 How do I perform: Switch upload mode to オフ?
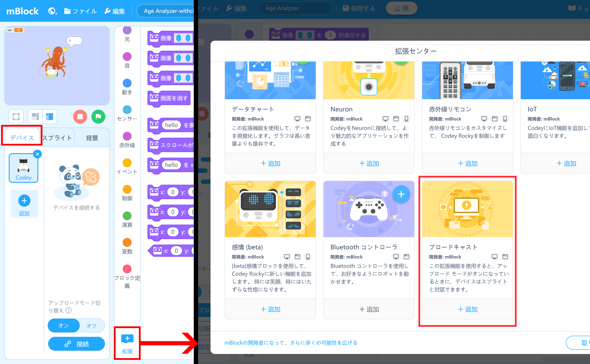pos(91,325)
